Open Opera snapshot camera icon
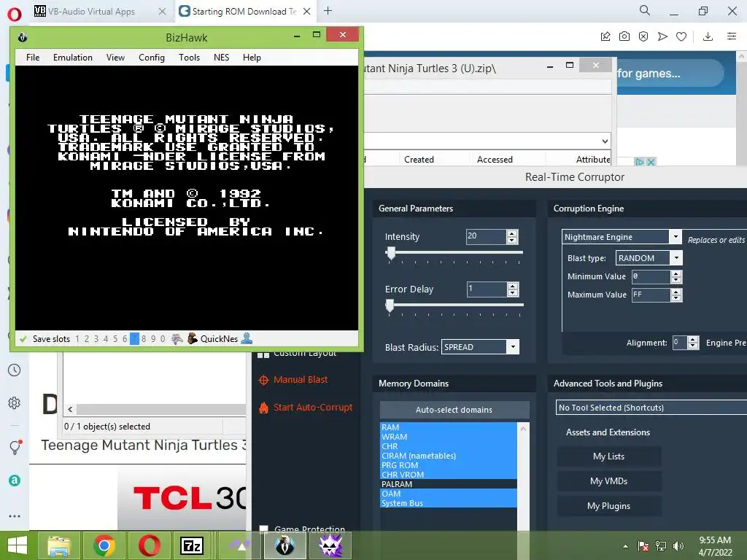This screenshot has height=560, width=747. point(624,36)
